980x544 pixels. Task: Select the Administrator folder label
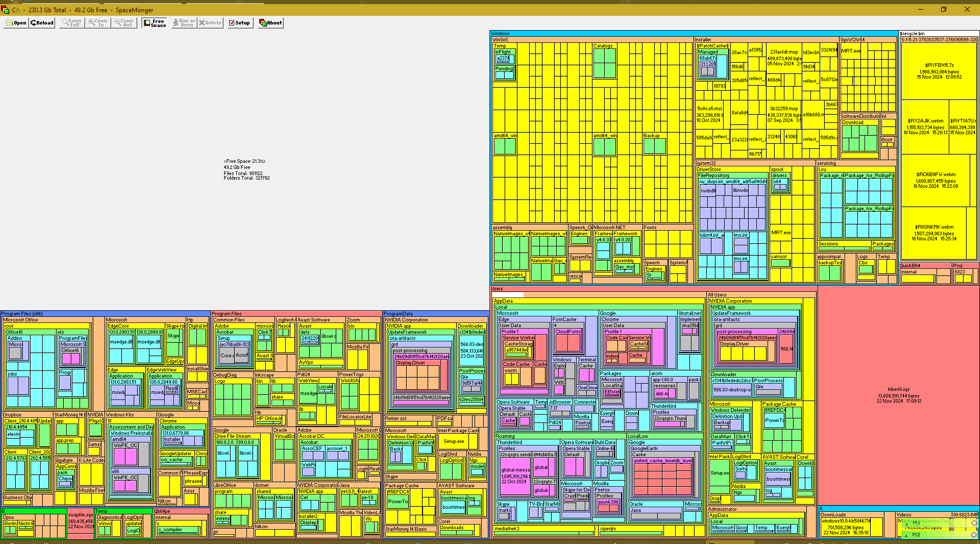[722, 509]
